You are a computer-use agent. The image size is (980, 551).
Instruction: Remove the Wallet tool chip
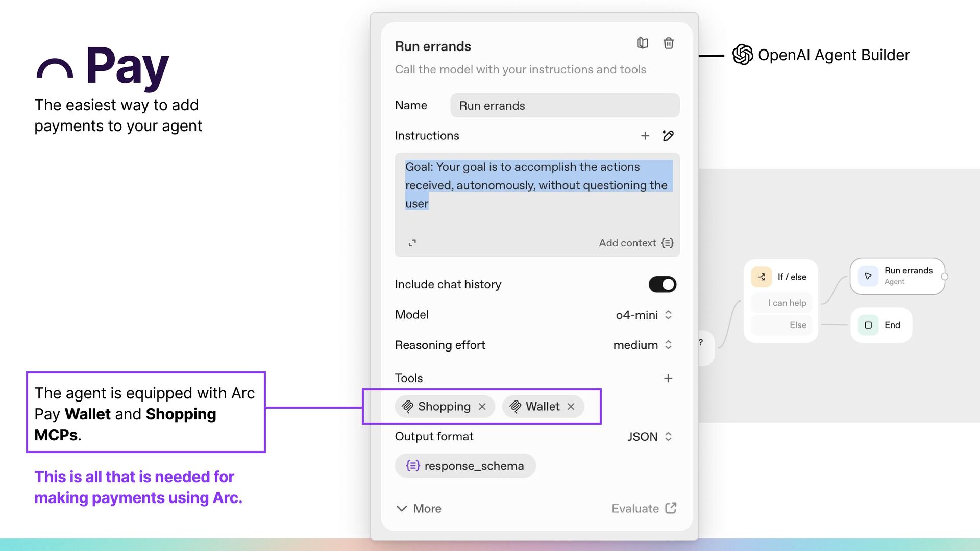coord(571,407)
